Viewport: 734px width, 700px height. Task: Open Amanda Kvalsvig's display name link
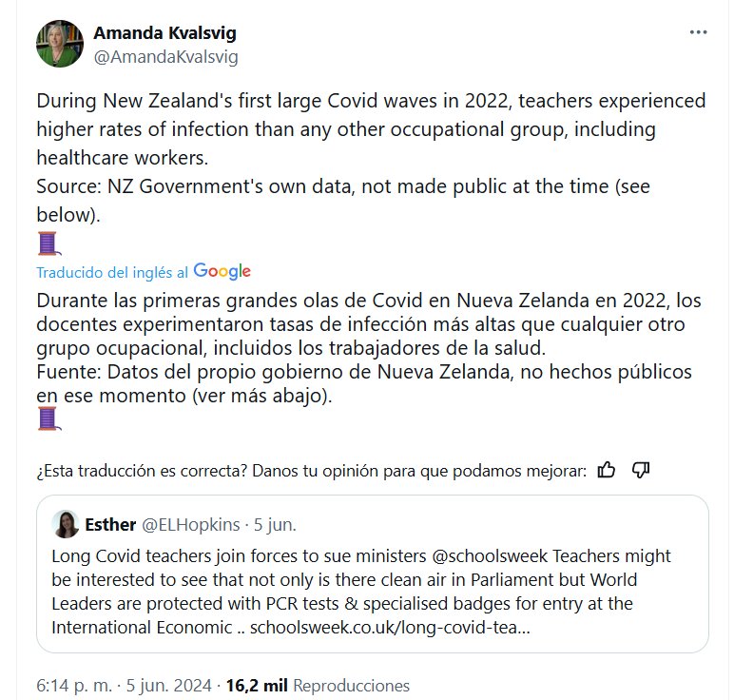[x=164, y=33]
